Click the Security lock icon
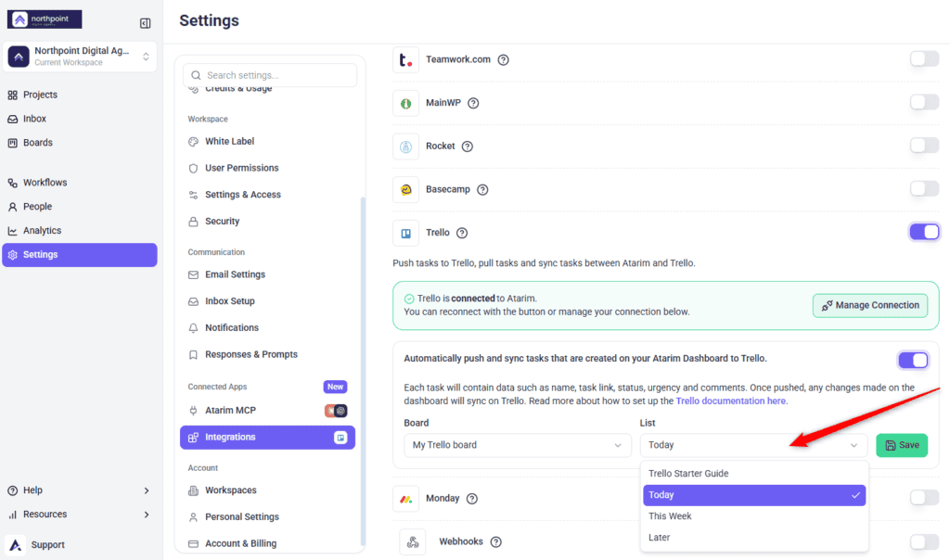950x560 pixels. [193, 222]
